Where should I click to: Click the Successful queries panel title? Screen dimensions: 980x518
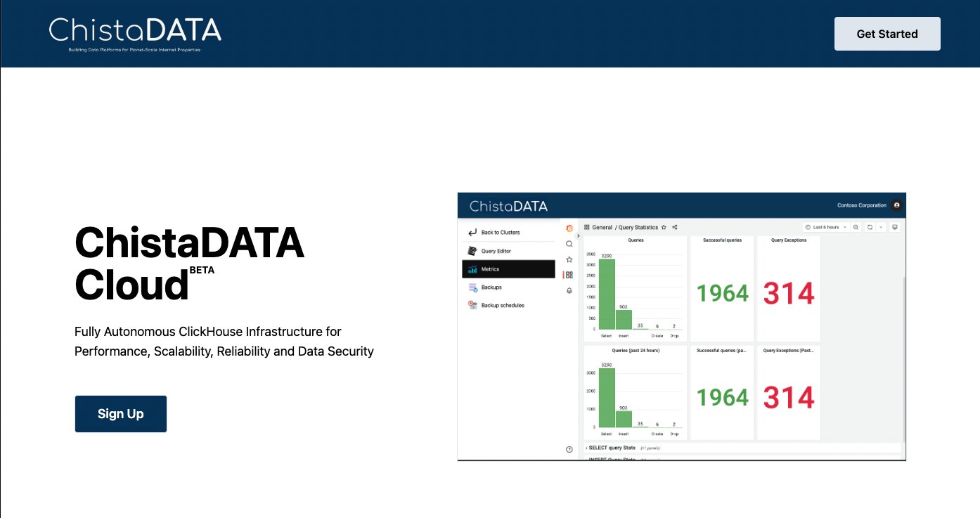point(723,240)
